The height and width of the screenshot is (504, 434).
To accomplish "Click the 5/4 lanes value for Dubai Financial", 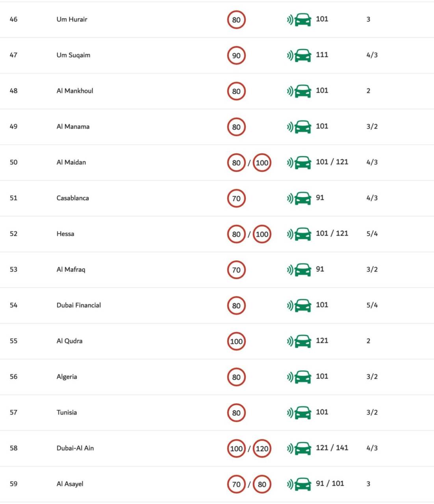I will (x=372, y=305).
